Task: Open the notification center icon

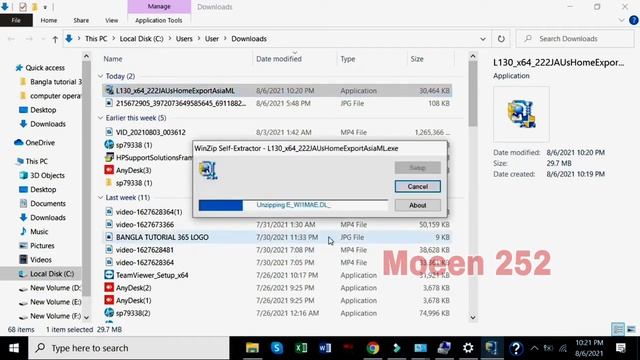Action: (621, 348)
